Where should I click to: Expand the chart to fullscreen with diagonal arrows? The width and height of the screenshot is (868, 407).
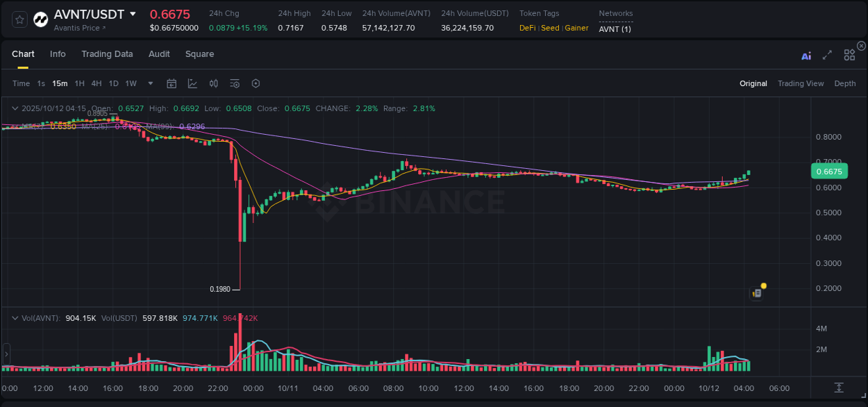pyautogui.click(x=827, y=55)
